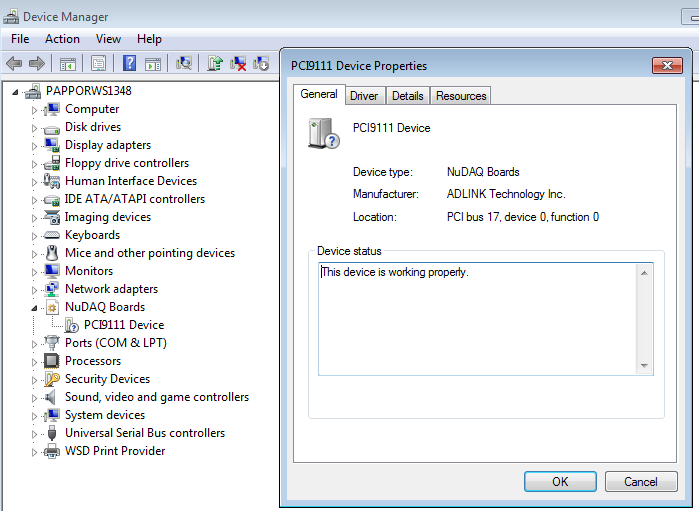This screenshot has height=511, width=699.
Task: Click OK in the properties dialog
Action: coord(560,482)
